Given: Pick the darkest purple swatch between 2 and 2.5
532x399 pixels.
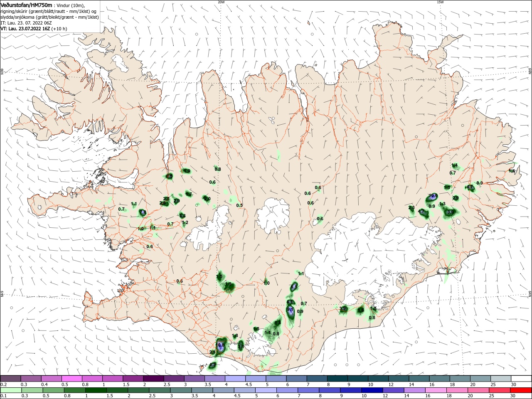Looking at the screenshot, I should tap(153, 379).
